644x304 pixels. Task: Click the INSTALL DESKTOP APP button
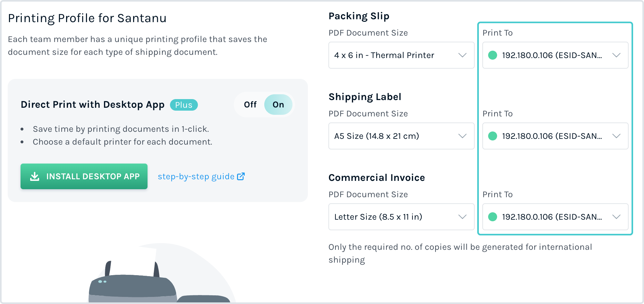point(84,176)
